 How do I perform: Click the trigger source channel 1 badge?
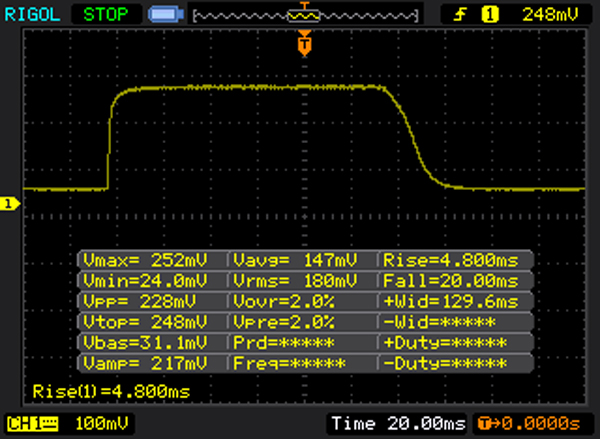(x=490, y=14)
